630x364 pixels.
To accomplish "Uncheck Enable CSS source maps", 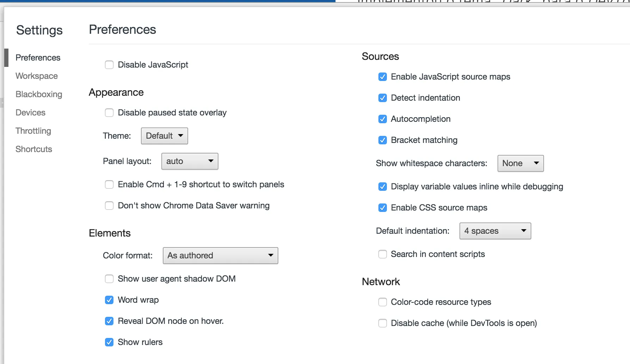I will pos(383,208).
